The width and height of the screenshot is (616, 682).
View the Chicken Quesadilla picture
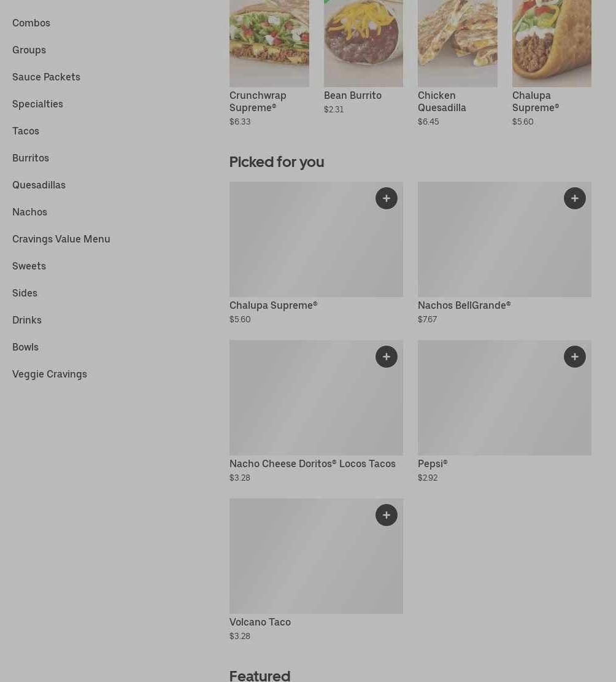coord(458,43)
